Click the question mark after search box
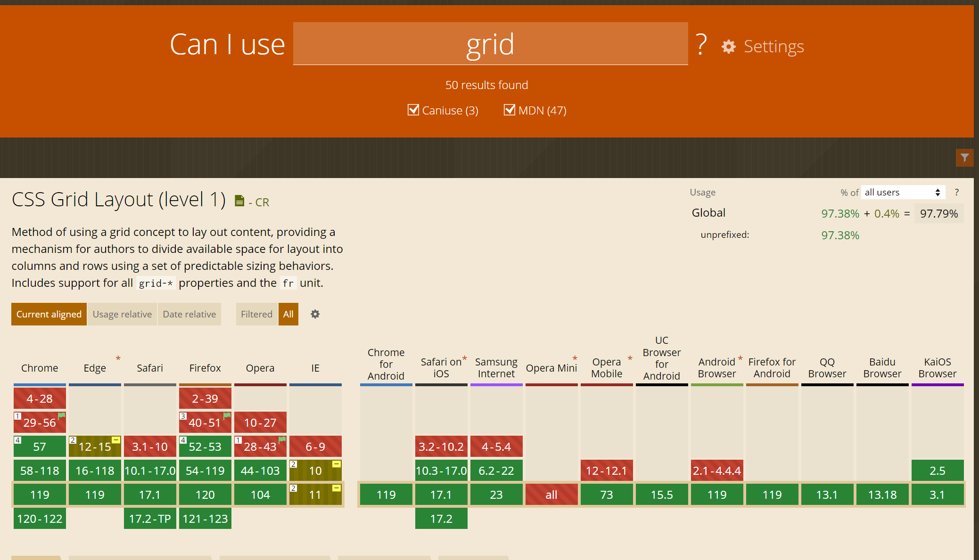The image size is (979, 560). pos(701,45)
